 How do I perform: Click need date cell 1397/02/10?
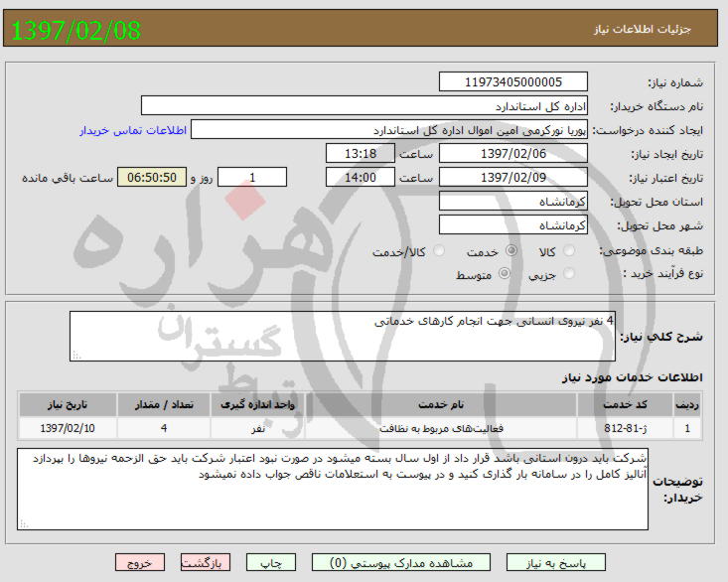[x=68, y=428]
